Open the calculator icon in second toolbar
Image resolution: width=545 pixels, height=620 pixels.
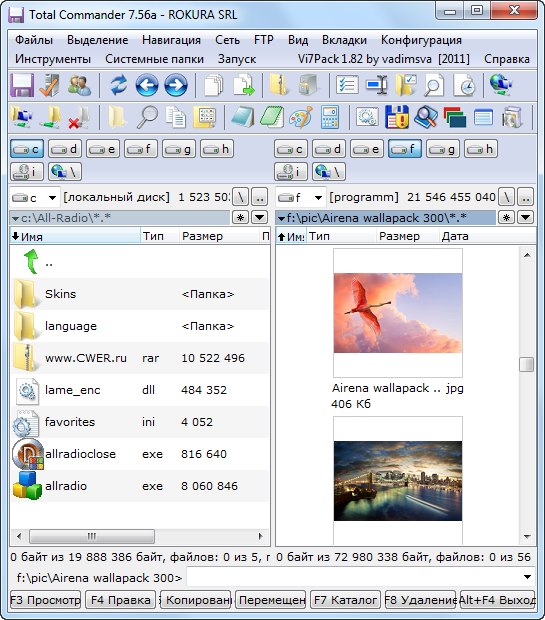pyautogui.click(x=329, y=117)
